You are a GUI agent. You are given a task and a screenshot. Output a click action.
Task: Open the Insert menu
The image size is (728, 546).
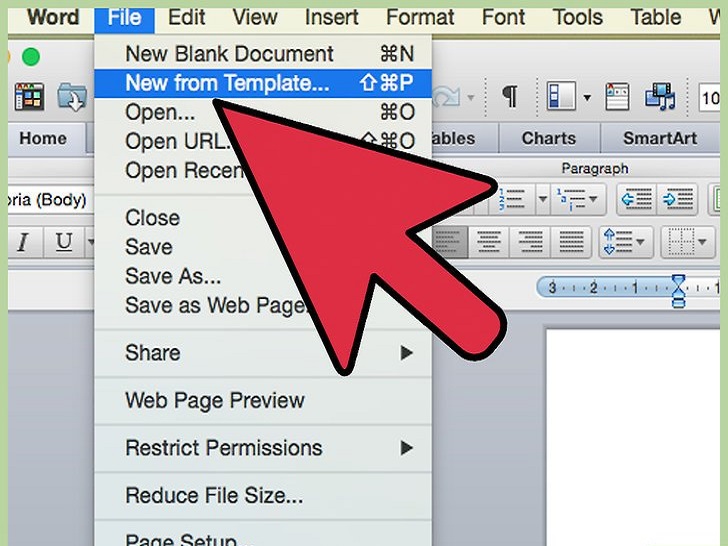point(332,19)
